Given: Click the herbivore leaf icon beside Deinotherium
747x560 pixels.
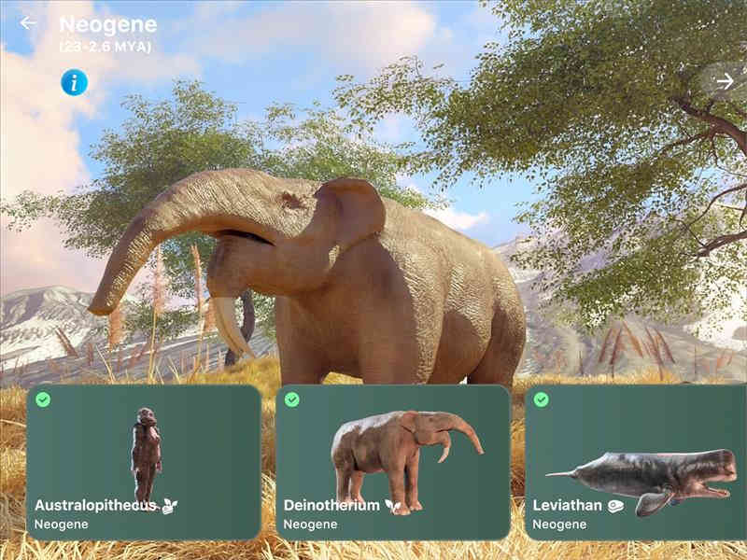Looking at the screenshot, I should 393,506.
